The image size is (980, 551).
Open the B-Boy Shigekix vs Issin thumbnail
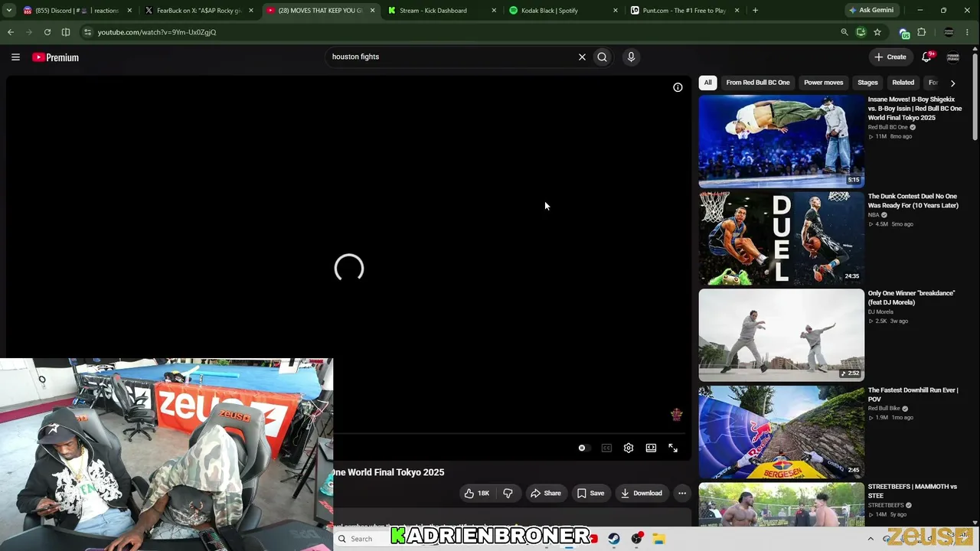[782, 142]
